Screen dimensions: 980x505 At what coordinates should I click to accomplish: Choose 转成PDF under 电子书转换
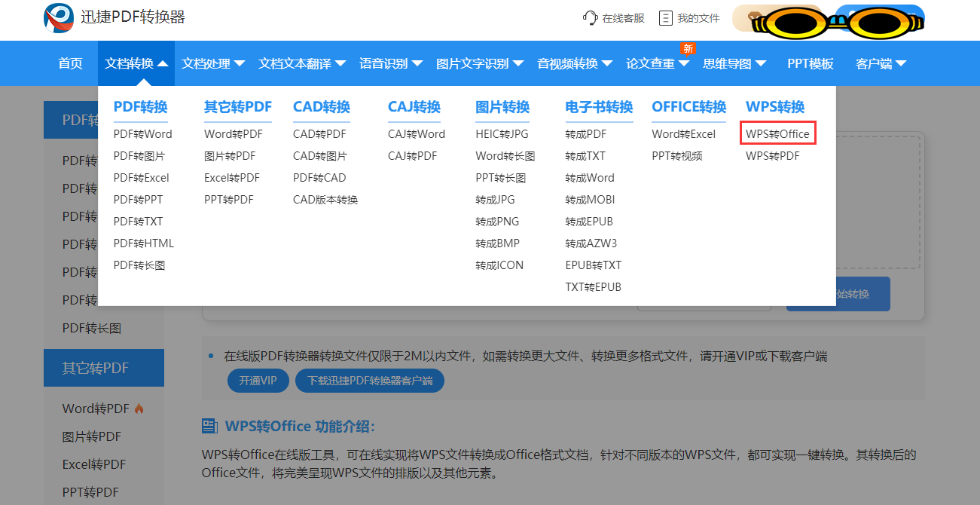586,134
